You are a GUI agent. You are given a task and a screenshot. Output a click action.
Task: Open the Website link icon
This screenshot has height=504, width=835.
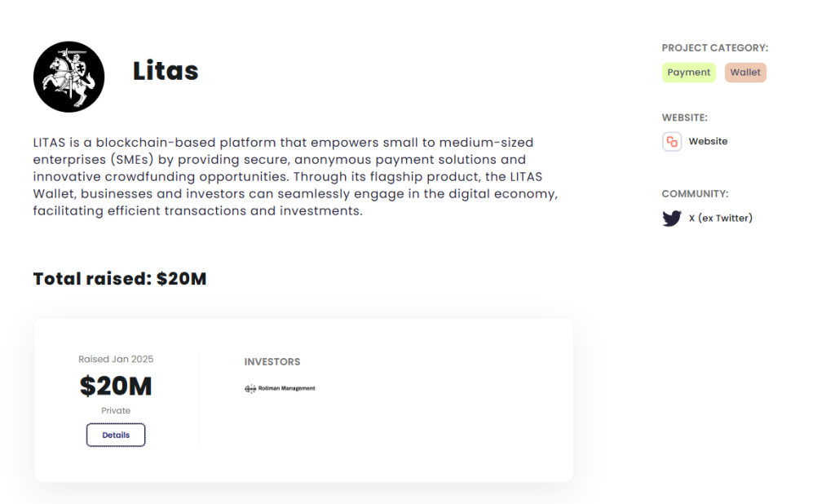[x=672, y=142]
